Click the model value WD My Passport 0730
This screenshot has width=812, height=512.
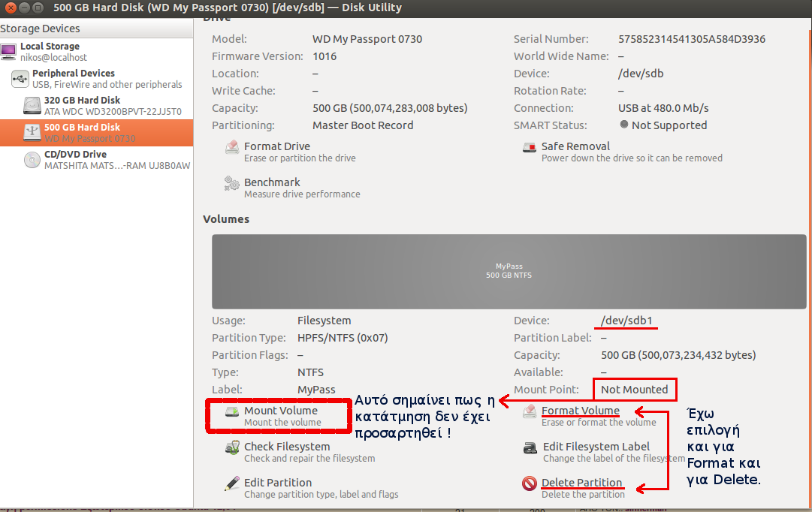[367, 39]
